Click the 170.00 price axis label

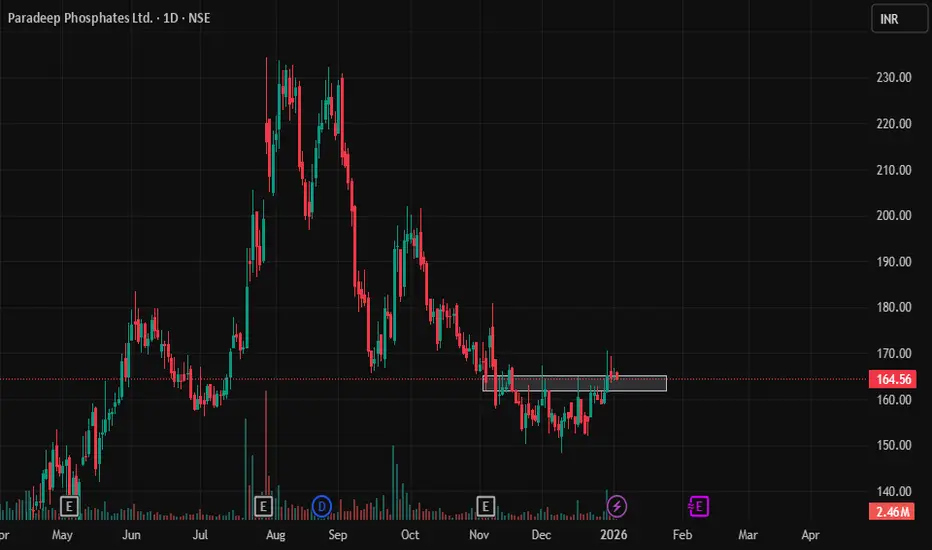click(x=894, y=353)
